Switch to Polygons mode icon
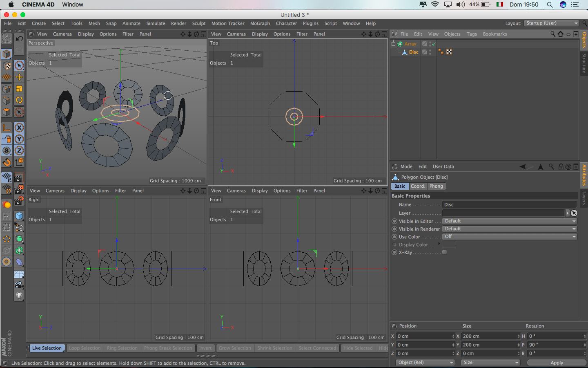Viewport: 588px width, 368px height. (x=7, y=112)
